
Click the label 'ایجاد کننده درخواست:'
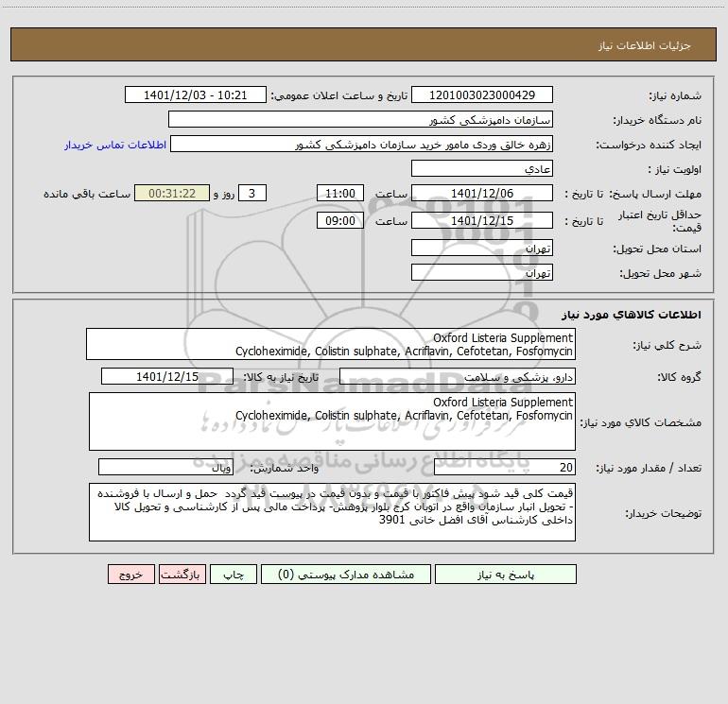tap(649, 146)
